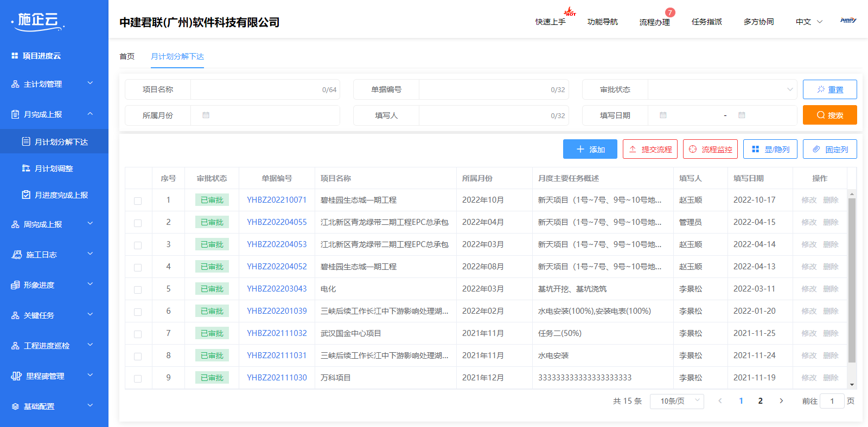868x427 pixels.
Task: Expand the 形象进度 menu chevron
Action: (x=90, y=284)
